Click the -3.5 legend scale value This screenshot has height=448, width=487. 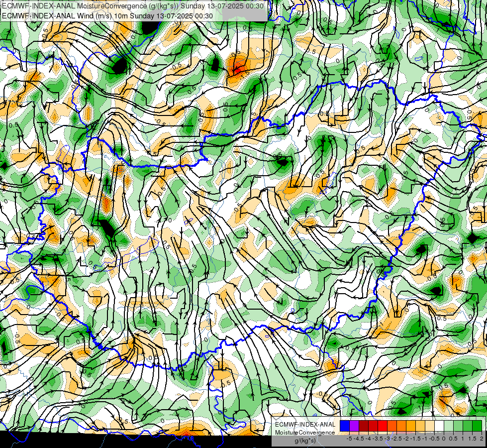tap(378, 439)
